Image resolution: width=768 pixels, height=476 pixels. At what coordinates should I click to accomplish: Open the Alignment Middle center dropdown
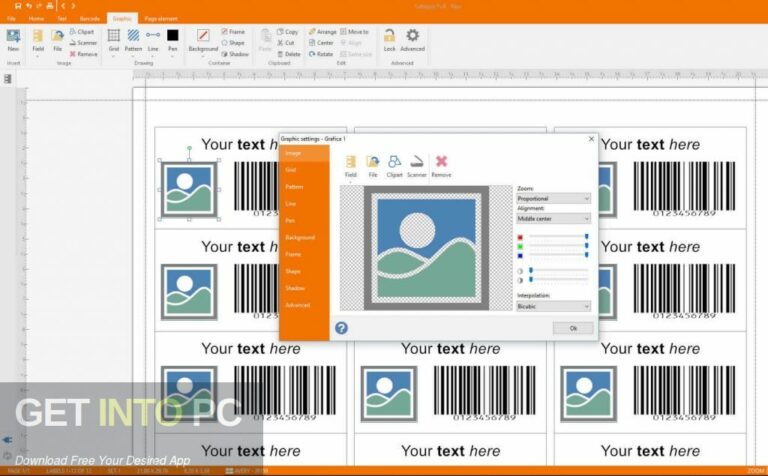click(553, 218)
